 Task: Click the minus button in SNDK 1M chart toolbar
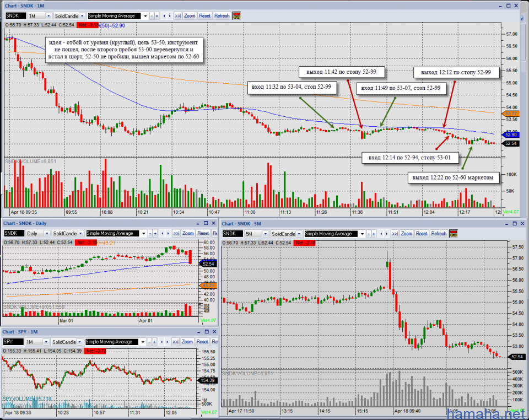(x=152, y=16)
